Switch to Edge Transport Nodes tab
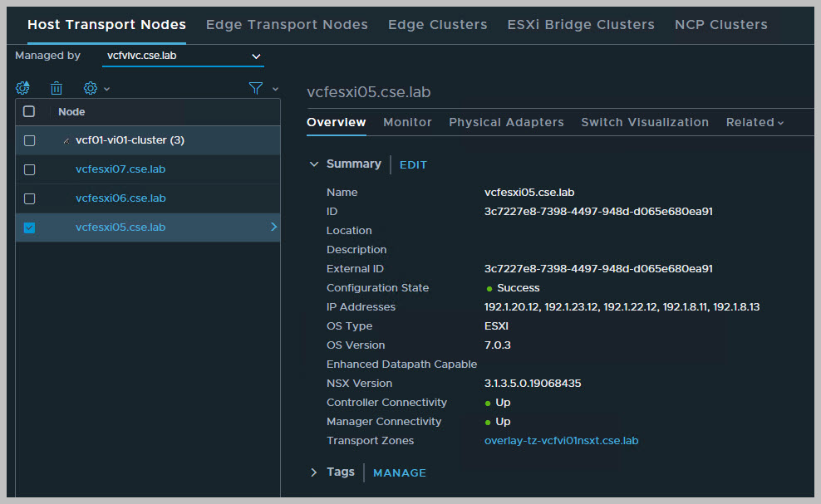Viewport: 821px width, 504px height. coord(287,24)
